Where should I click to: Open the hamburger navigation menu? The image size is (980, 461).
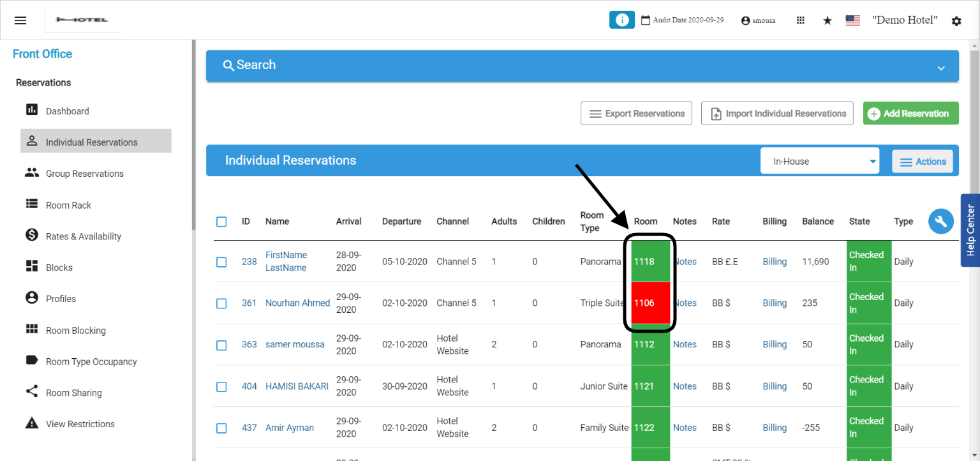[20, 20]
